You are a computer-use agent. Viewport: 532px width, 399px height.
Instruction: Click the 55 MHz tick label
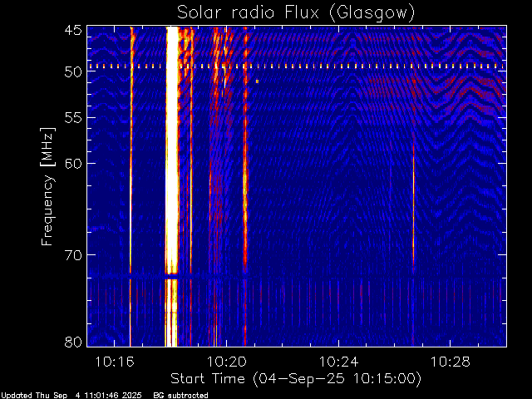[x=73, y=118]
